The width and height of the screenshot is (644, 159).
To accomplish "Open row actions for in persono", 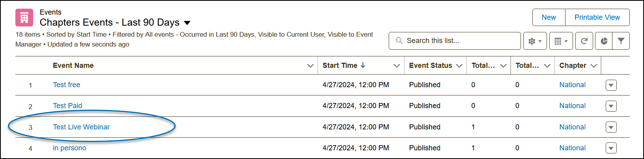I will click(611, 148).
